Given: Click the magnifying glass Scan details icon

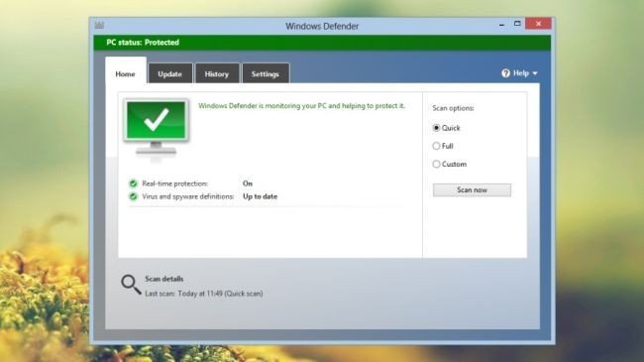Looking at the screenshot, I should click(x=131, y=285).
